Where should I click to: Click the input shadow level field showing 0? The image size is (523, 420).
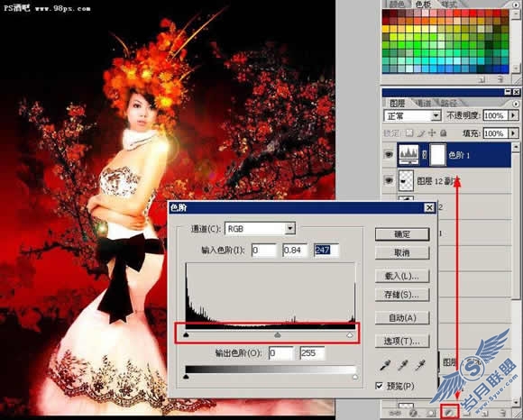pos(264,250)
